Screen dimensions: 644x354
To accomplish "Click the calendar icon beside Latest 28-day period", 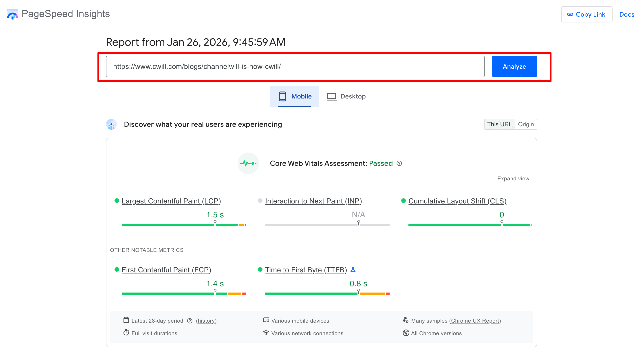I will point(126,320).
